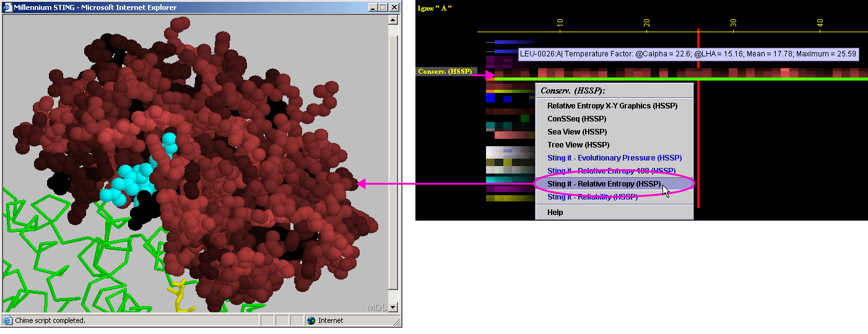Click scroll up arrow in the viewer window
Screen dimensions: 868x334
(x=393, y=19)
